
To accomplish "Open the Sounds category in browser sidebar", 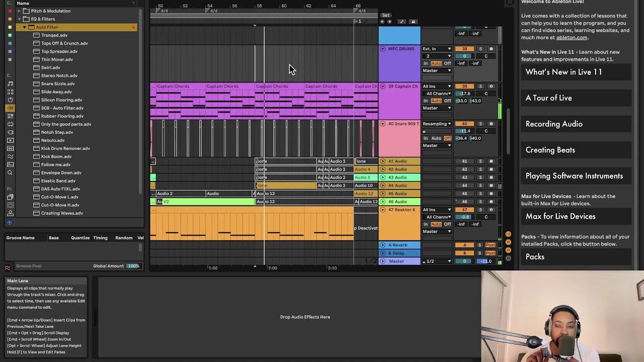I will [x=10, y=83].
